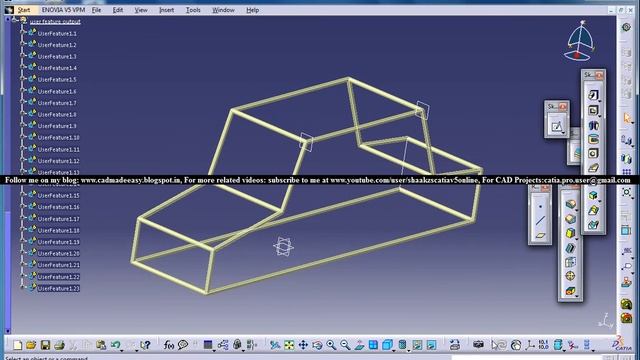Image resolution: width=640 pixels, height=360 pixels.
Task: Click the What's This help arrow icon
Action: click(145, 345)
